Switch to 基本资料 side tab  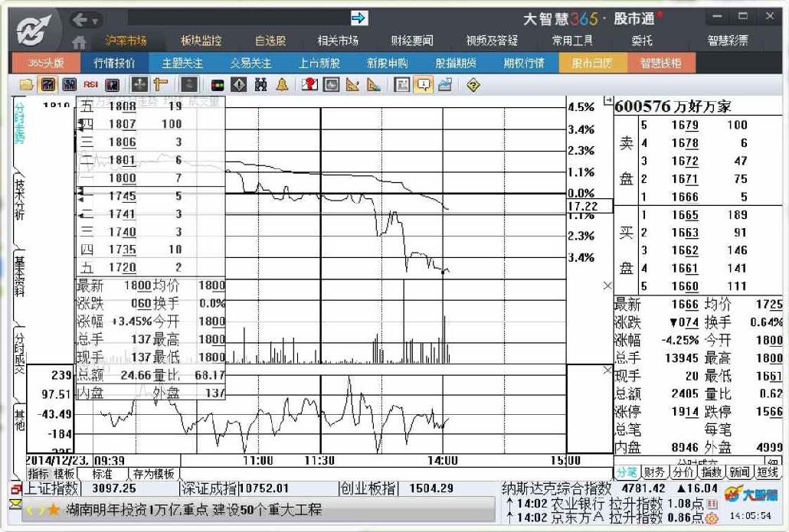19,276
